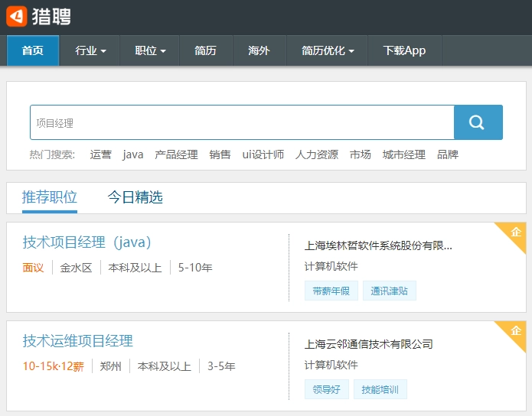Click the 领导好 benefit tag
Screen dimensions: 532x416
coord(326,389)
